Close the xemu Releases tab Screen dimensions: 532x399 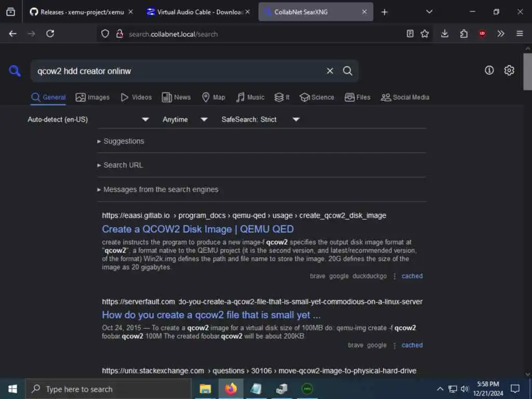130,12
